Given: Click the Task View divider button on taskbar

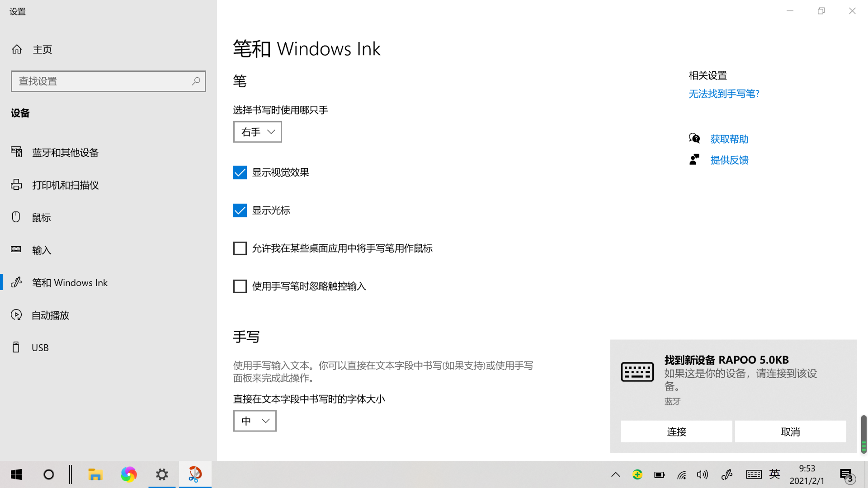Looking at the screenshot, I should [71, 474].
